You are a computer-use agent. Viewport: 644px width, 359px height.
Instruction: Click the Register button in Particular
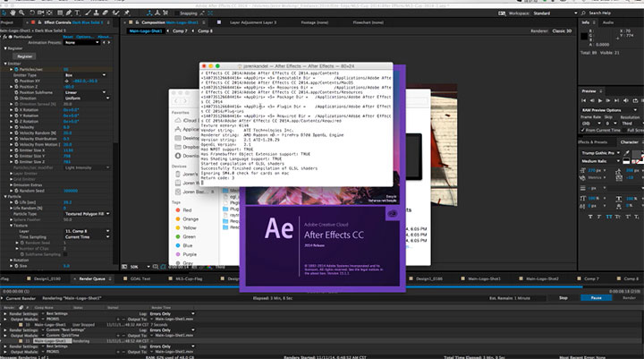(24, 56)
